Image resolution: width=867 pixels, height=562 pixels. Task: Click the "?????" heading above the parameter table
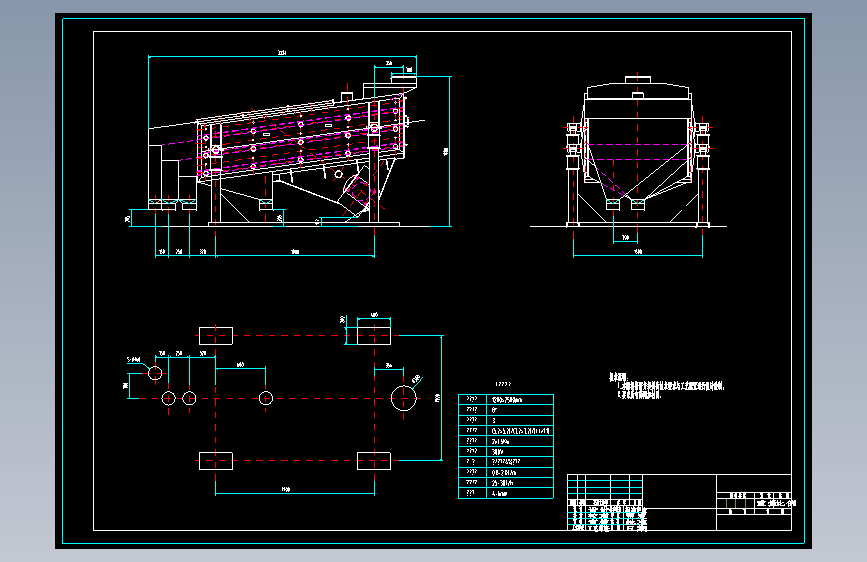pyautogui.click(x=503, y=384)
